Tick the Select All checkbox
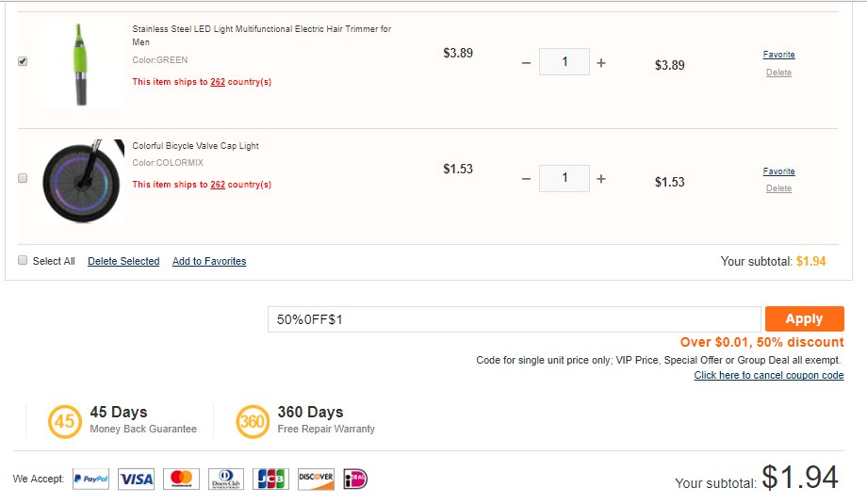Viewport: 867px width, 504px height. click(x=23, y=260)
